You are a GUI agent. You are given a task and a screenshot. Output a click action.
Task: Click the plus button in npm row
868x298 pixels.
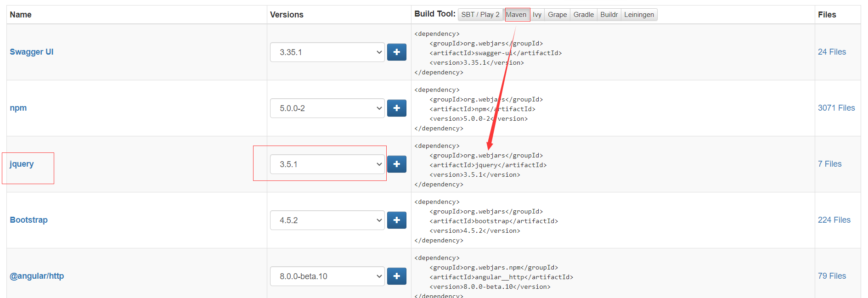(x=397, y=108)
